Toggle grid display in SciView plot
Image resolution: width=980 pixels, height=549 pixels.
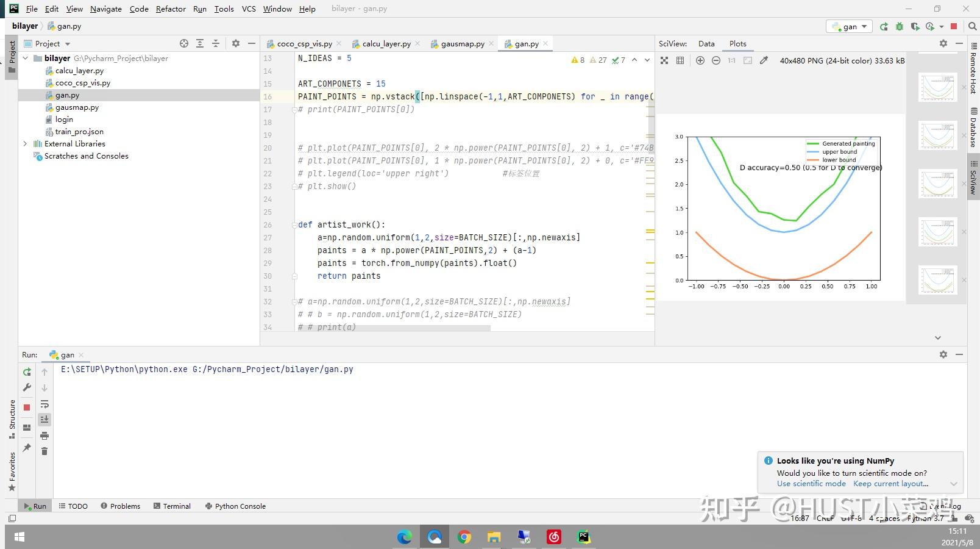(x=680, y=60)
